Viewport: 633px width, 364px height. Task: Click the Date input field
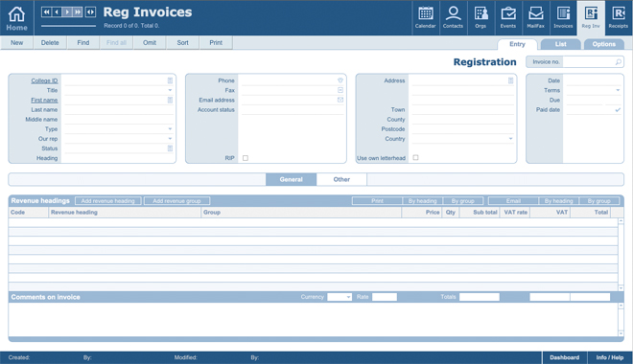click(594, 80)
